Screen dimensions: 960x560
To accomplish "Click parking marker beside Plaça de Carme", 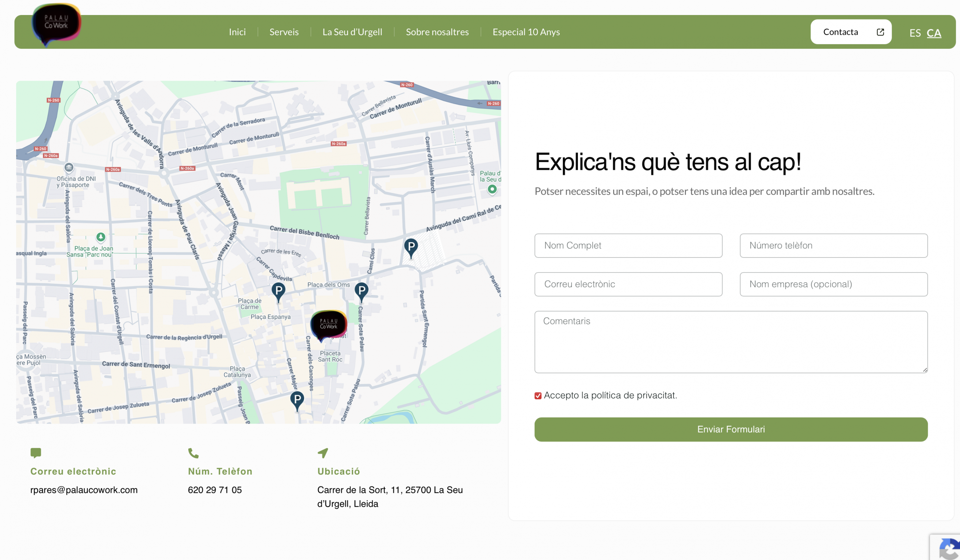I will click(279, 292).
